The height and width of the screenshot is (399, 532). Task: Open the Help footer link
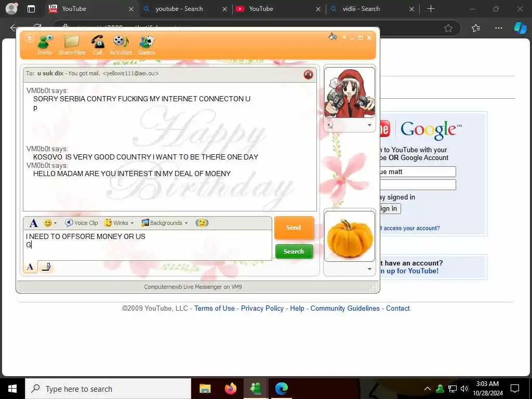tap(297, 309)
